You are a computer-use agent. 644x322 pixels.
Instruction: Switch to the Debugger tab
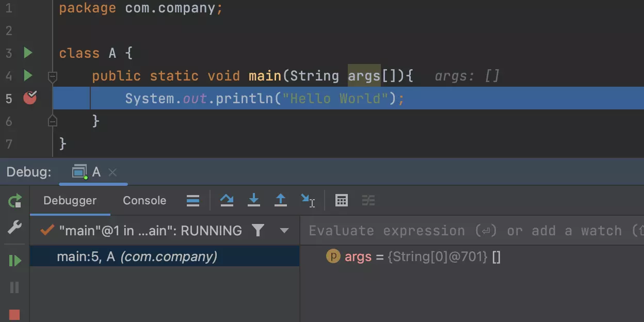tap(70, 201)
